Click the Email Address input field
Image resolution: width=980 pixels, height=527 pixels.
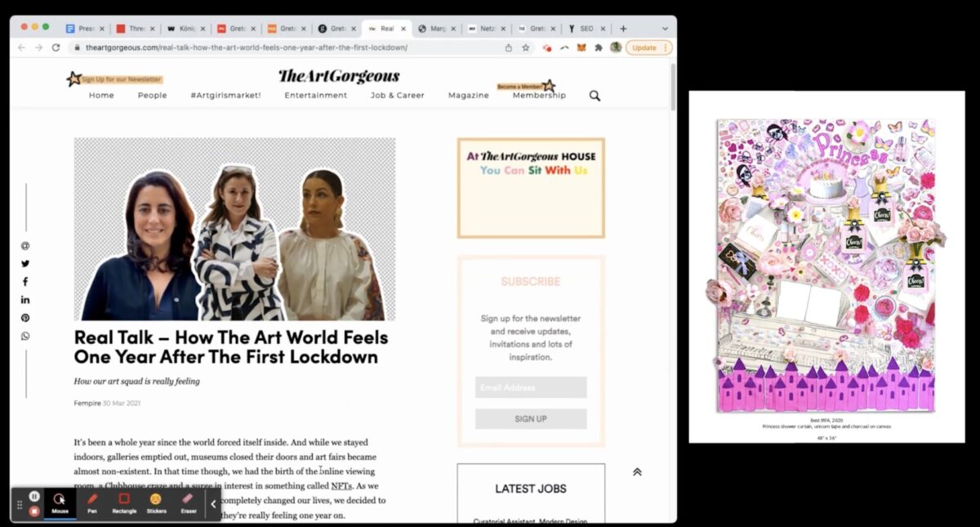click(x=531, y=387)
